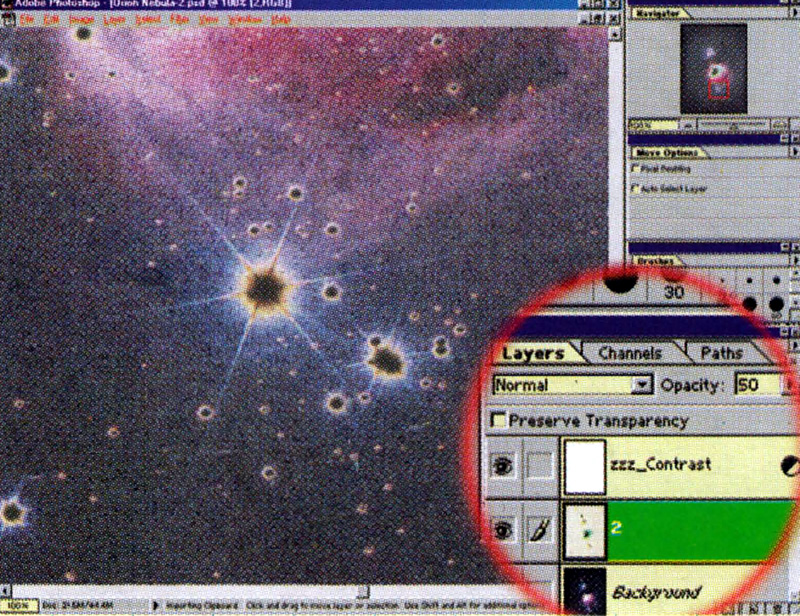Open the Filter menu
This screenshot has height=616, width=800.
[180, 20]
